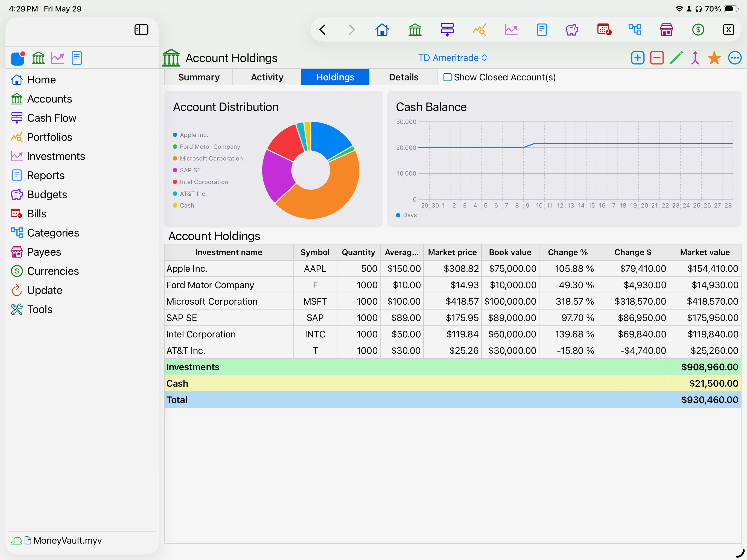Click the Microsoft Corporation legend color dot

click(x=175, y=158)
